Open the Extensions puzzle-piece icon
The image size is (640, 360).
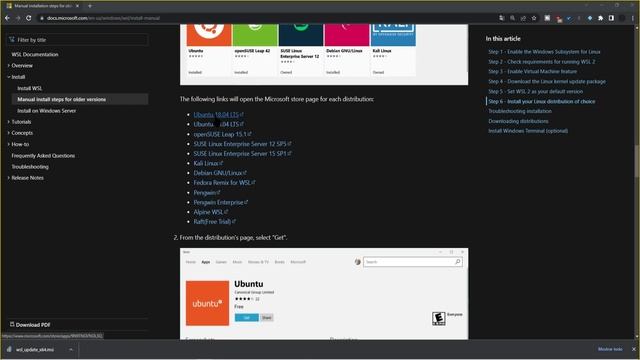[x=600, y=18]
